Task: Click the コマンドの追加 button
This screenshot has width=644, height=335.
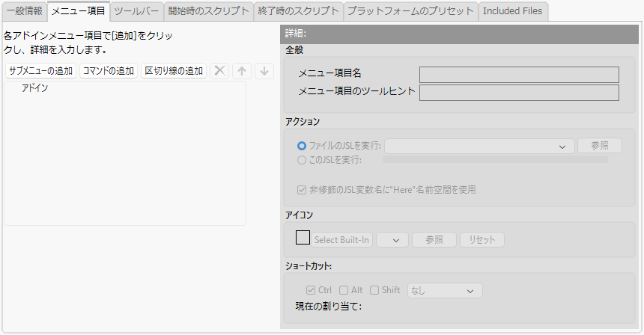Action: [109, 71]
